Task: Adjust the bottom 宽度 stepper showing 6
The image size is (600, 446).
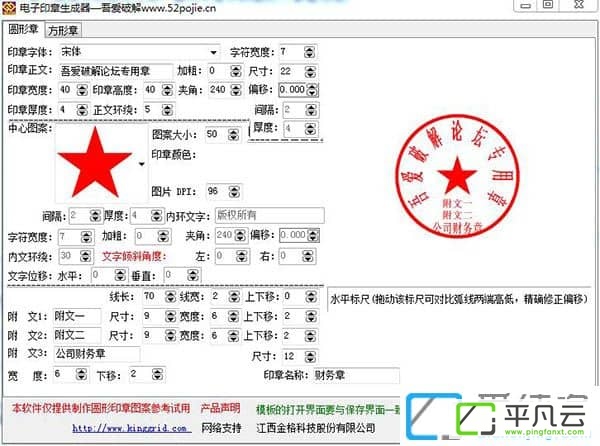Action: [x=81, y=374]
